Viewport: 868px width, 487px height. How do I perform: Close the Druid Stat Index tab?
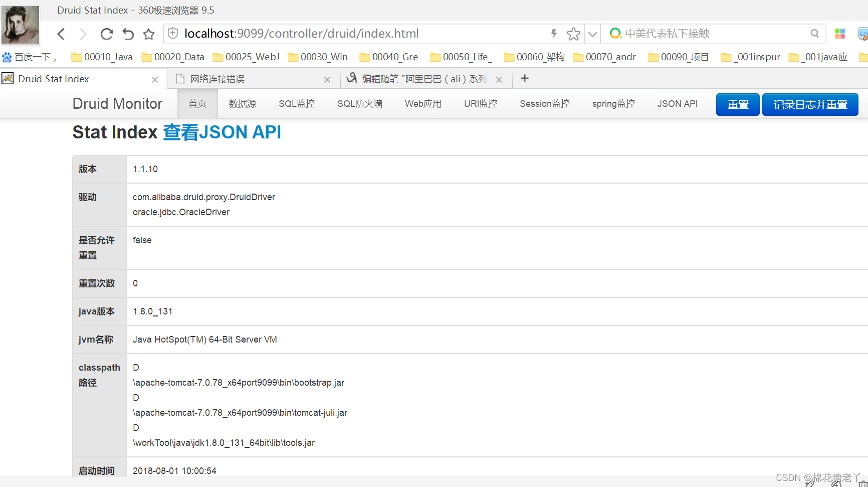coord(155,79)
